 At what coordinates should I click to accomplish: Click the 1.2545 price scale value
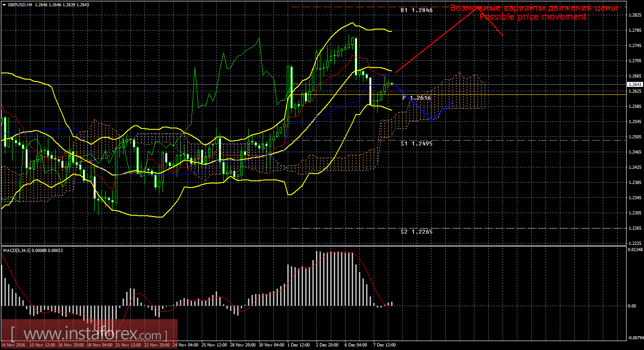pyautogui.click(x=634, y=122)
